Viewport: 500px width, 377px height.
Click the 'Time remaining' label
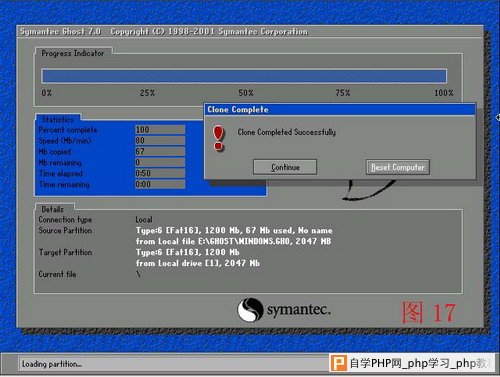pyautogui.click(x=64, y=185)
